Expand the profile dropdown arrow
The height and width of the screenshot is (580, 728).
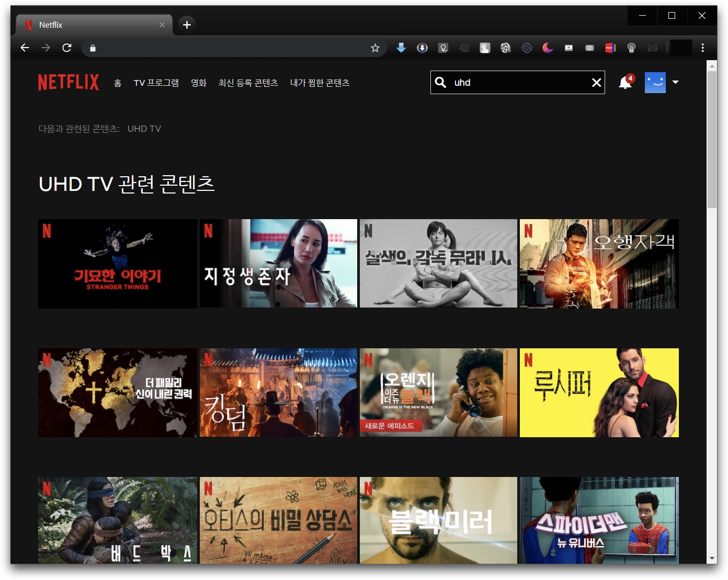coord(676,82)
